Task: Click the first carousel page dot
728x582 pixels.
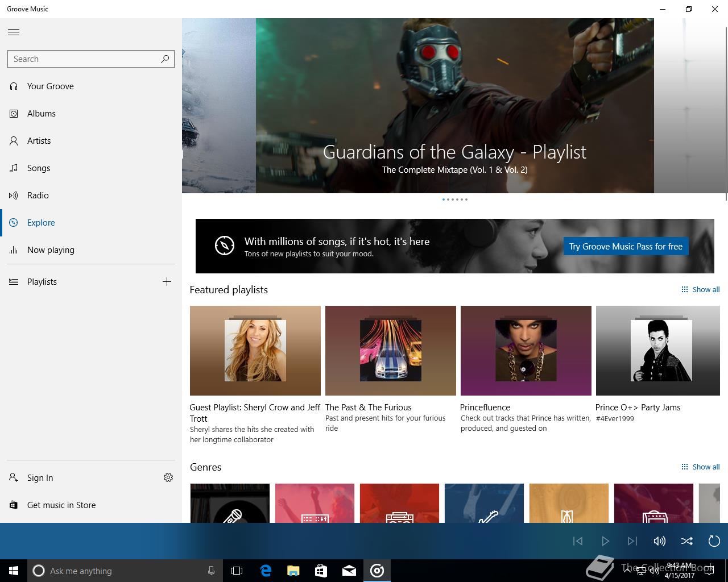Action: pyautogui.click(x=444, y=199)
